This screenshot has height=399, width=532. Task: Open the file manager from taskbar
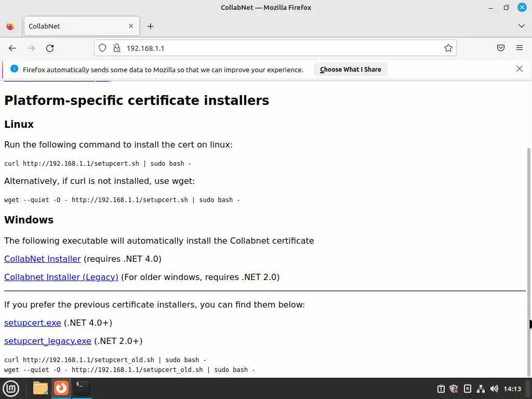[41, 388]
